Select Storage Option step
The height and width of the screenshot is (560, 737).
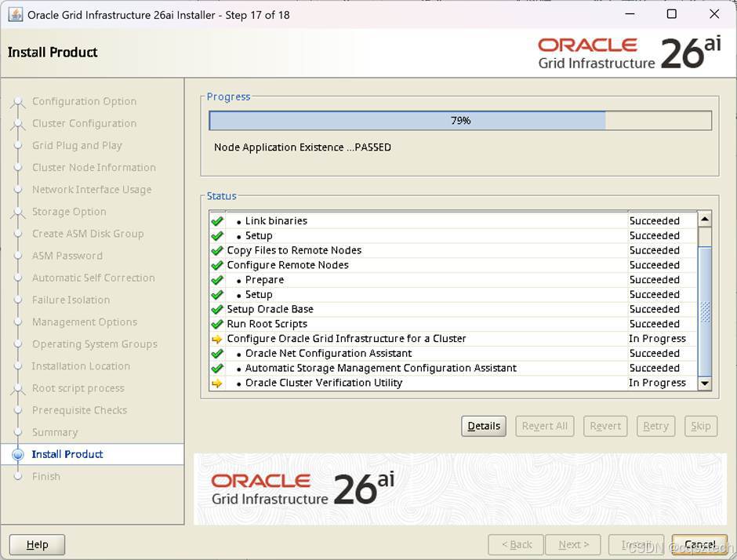coord(69,212)
